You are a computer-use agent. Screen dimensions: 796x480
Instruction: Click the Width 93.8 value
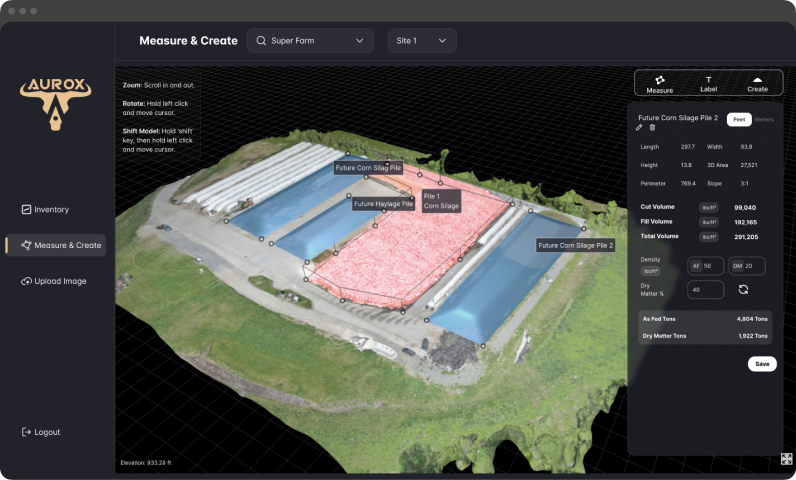(x=746, y=147)
